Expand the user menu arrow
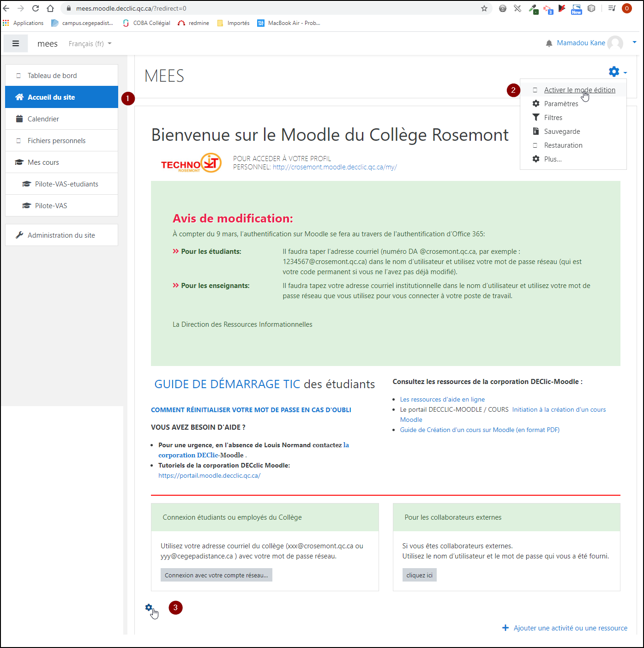The height and width of the screenshot is (648, 644). [x=634, y=42]
